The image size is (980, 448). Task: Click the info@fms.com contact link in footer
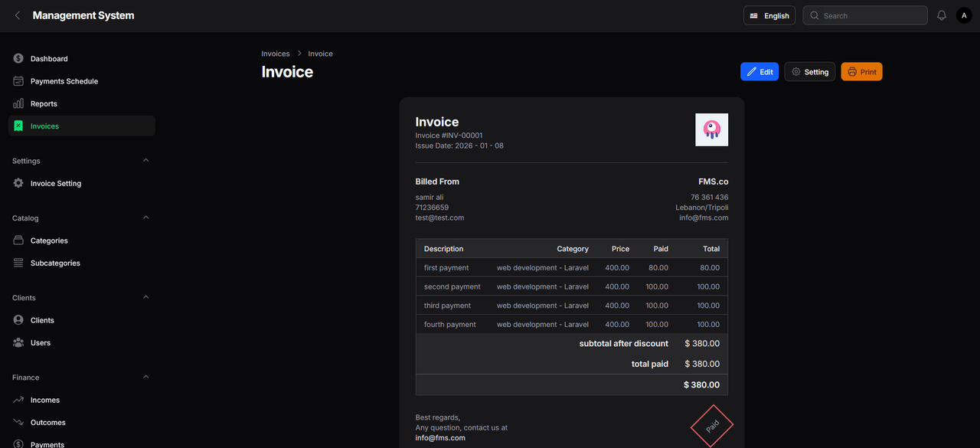[x=440, y=438]
